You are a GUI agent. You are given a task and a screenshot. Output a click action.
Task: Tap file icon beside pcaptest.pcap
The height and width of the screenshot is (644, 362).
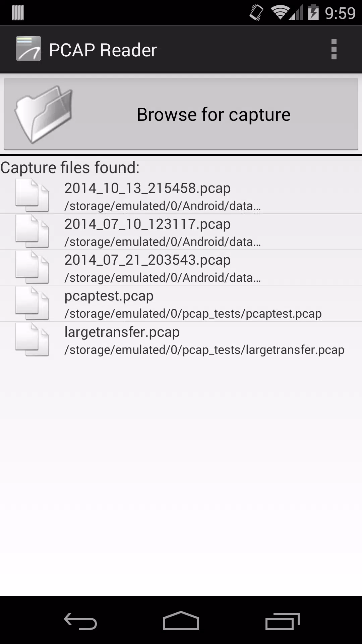tap(32, 303)
